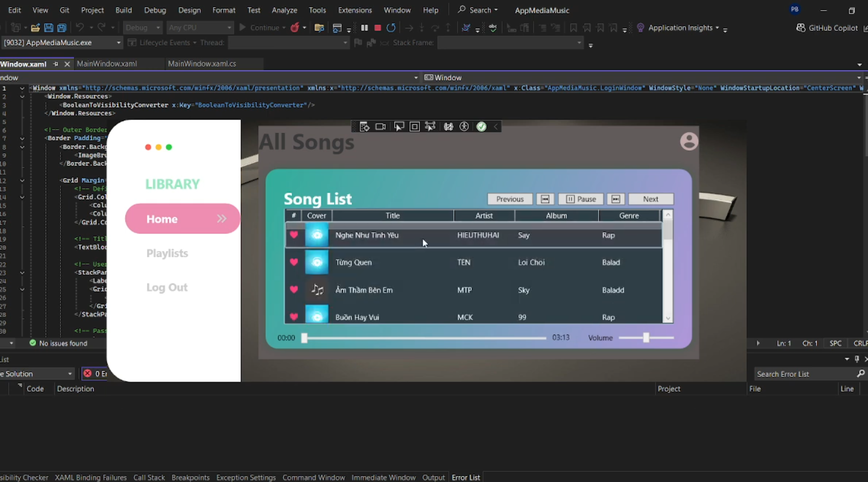Click the camera icon in debug overlay

pyautogui.click(x=381, y=127)
